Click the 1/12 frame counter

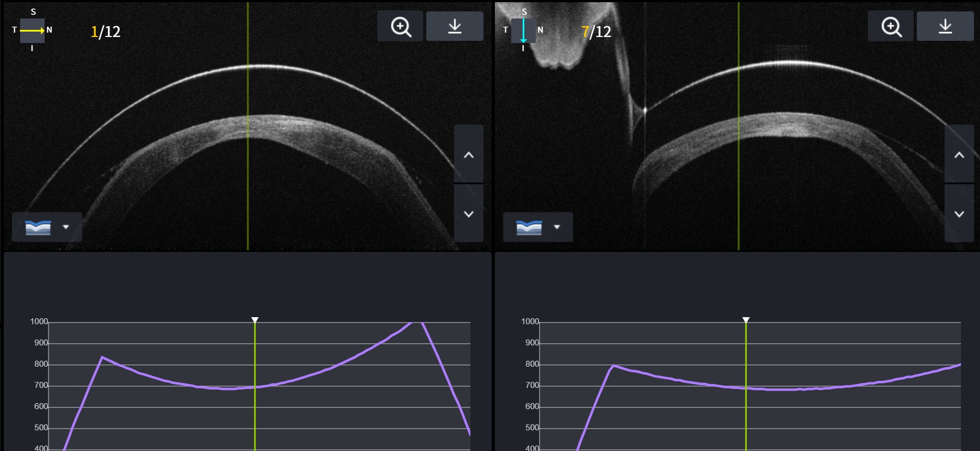(106, 32)
